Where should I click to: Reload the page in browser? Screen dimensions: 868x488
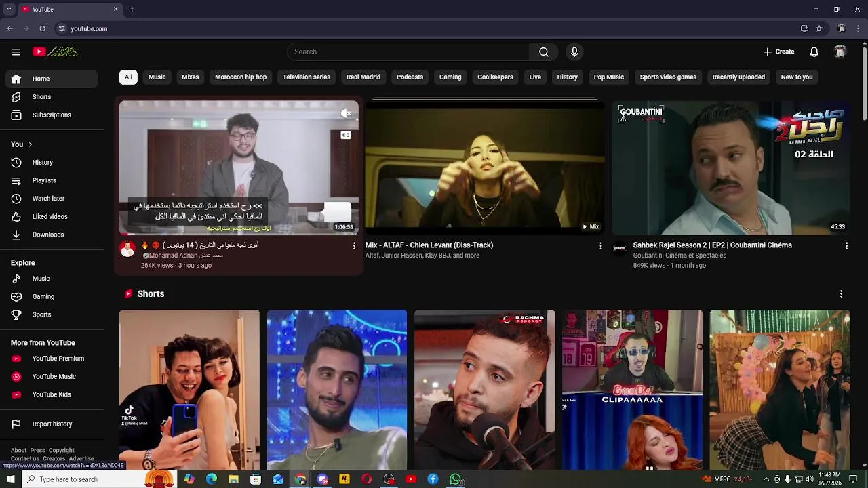pyautogui.click(x=42, y=28)
